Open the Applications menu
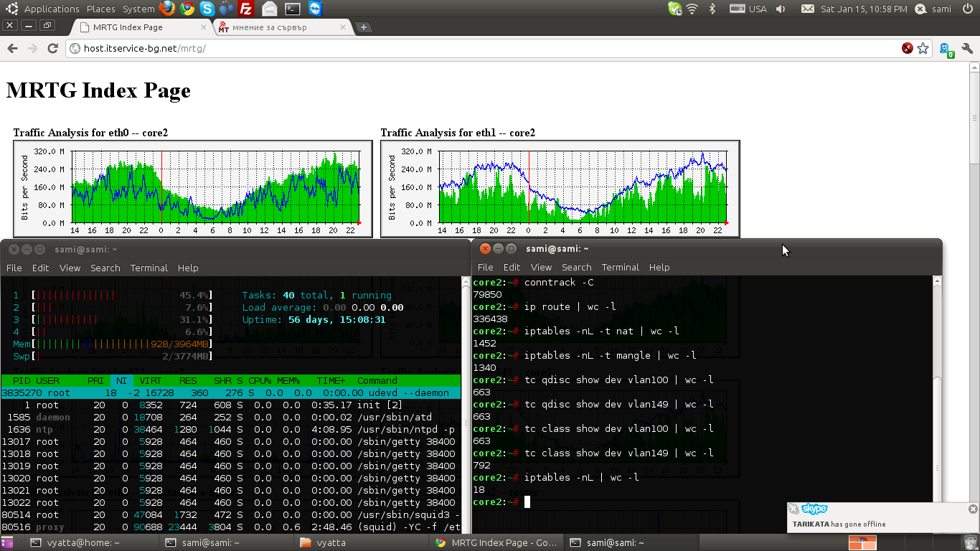The image size is (980, 551). [52, 9]
